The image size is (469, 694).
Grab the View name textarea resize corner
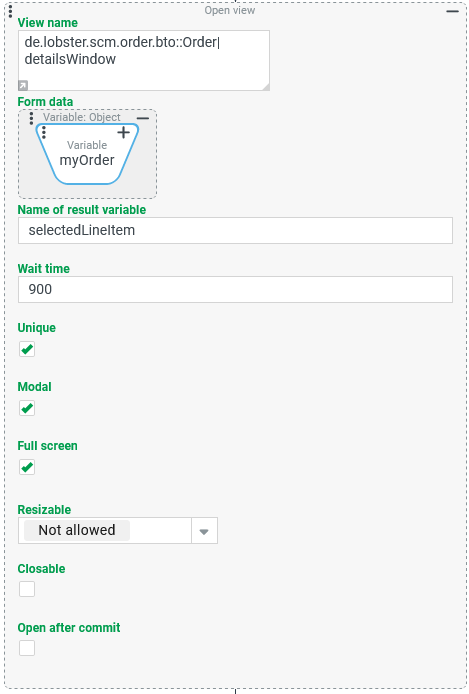[265, 87]
